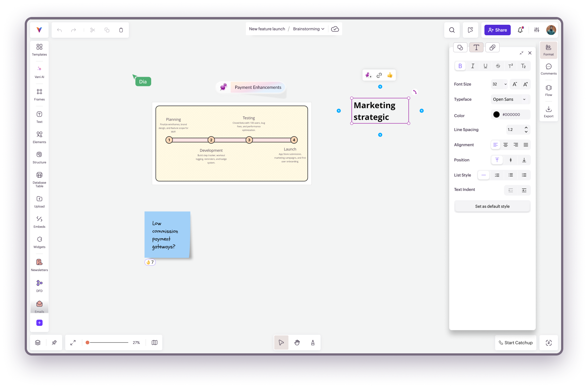
Task: Redo the last action
Action: (x=73, y=30)
